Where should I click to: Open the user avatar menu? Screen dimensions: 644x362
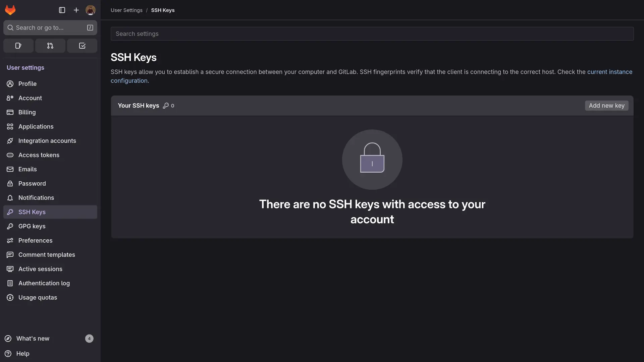91,10
